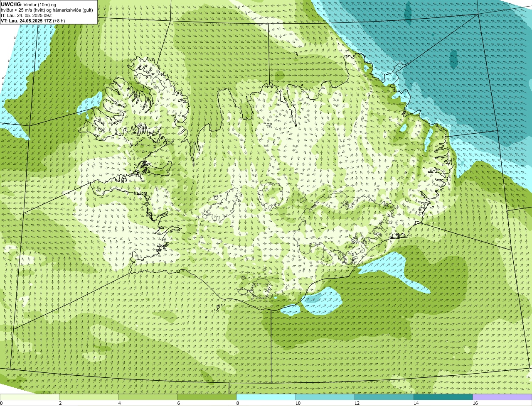This screenshot has height=406, width=532.
Task: Click the legend scale label "12"
Action: pos(357,403)
